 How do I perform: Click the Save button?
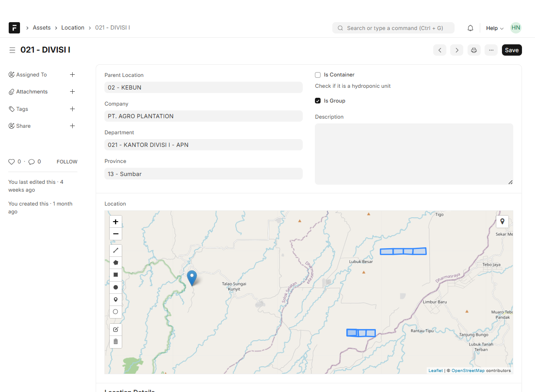coord(512,50)
